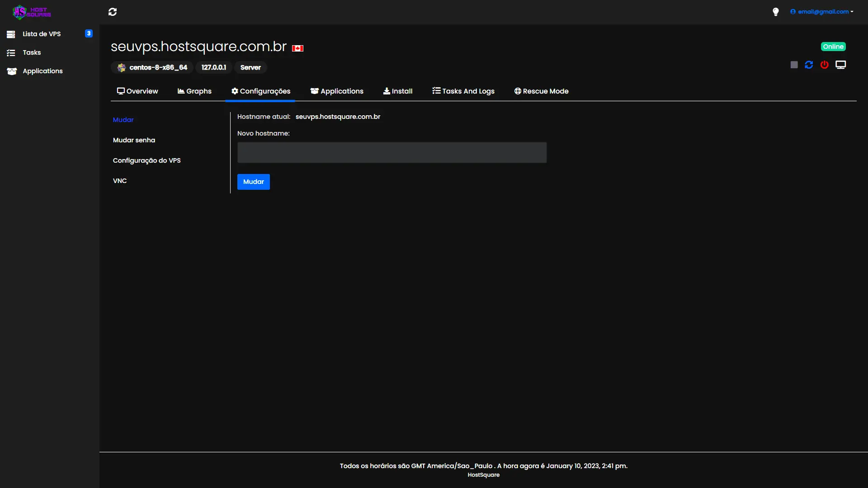The width and height of the screenshot is (868, 488).
Task: Switch to the Graphs tab
Action: pos(194,91)
